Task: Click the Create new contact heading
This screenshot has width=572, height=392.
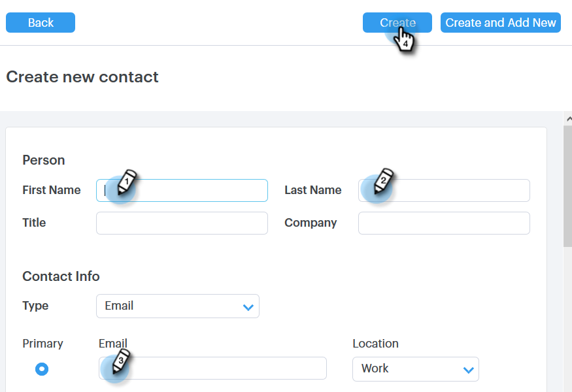Action: pyautogui.click(x=82, y=77)
